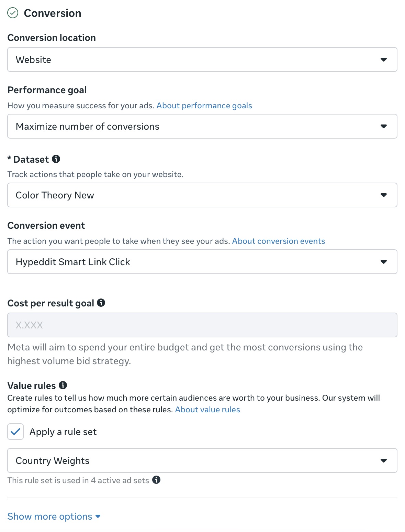405x532 pixels.
Task: Click the chevron on the Hypeddit Smart Link Click field
Action: pyautogui.click(x=384, y=262)
